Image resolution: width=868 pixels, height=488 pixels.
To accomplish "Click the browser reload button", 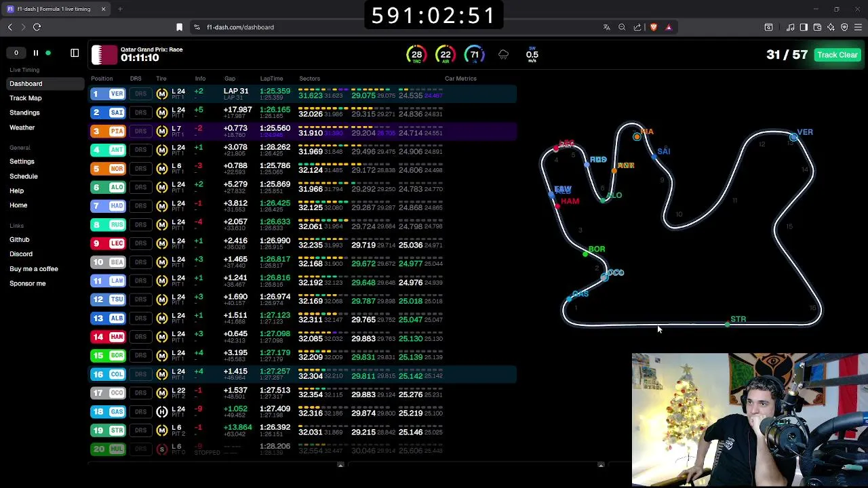I will point(37,27).
